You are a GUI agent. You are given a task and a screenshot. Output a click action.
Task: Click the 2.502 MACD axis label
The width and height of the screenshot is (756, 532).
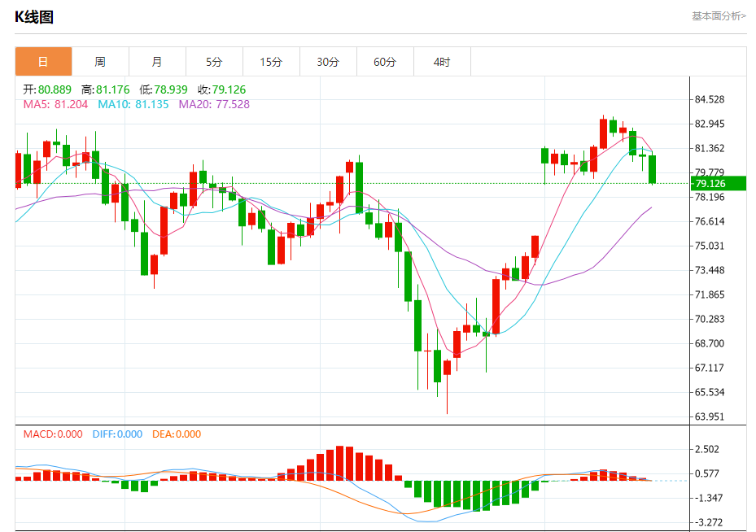pyautogui.click(x=707, y=449)
